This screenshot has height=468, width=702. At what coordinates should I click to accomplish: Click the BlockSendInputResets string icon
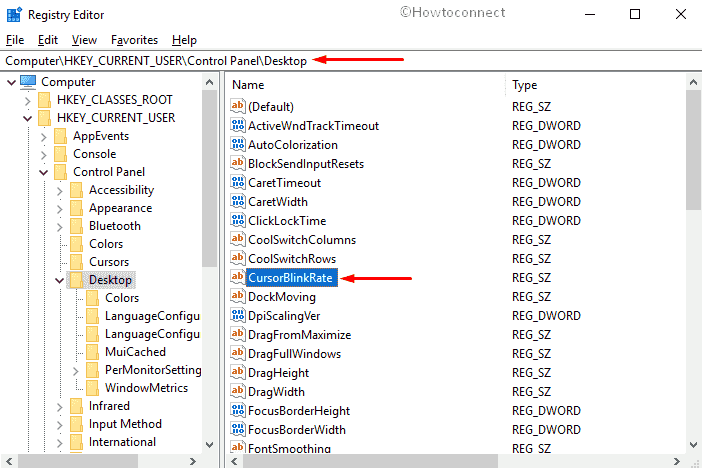click(238, 163)
